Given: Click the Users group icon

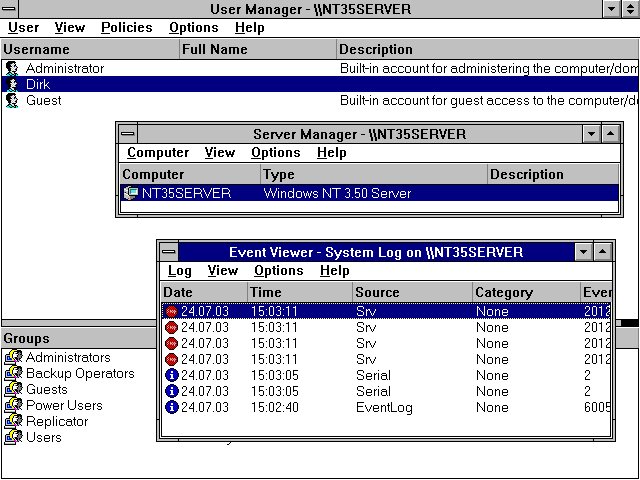Looking at the screenshot, I should click(13, 437).
